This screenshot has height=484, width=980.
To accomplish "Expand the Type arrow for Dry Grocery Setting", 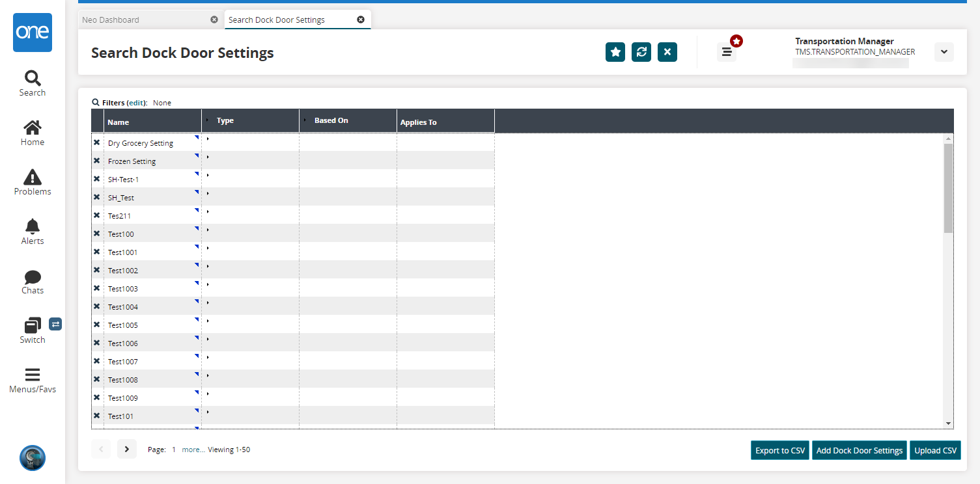I will (208, 139).
